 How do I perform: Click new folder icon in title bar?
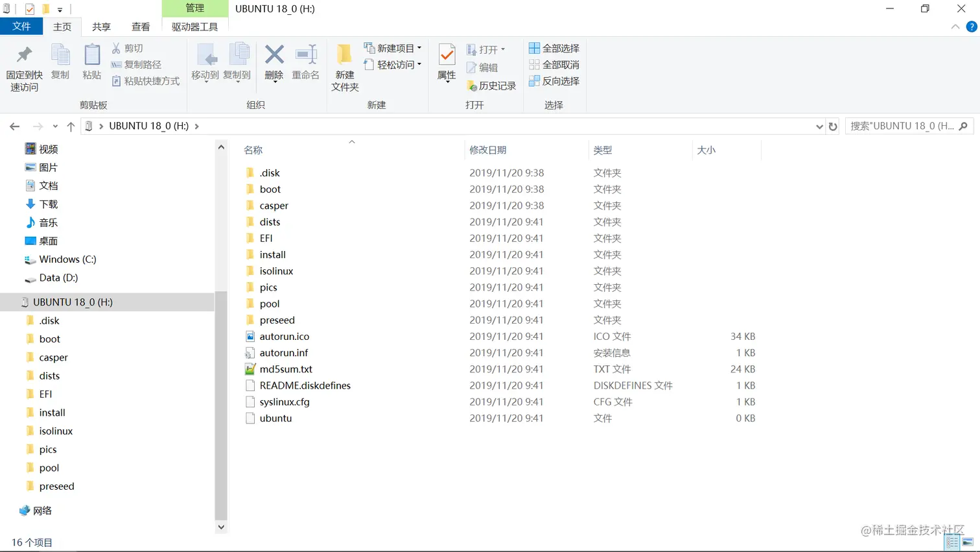pos(46,9)
